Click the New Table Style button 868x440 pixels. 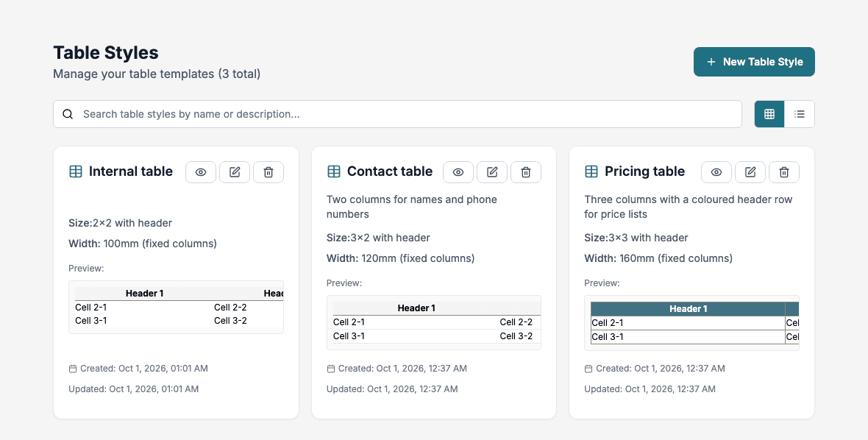pyautogui.click(x=754, y=61)
